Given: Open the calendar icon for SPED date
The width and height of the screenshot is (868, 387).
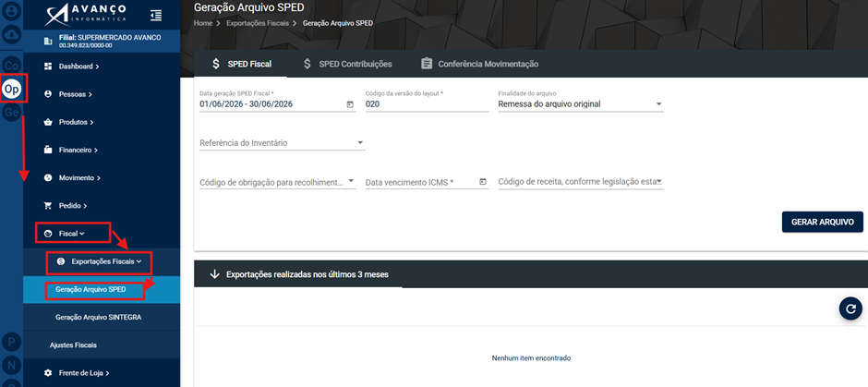Looking at the screenshot, I should coord(349,104).
